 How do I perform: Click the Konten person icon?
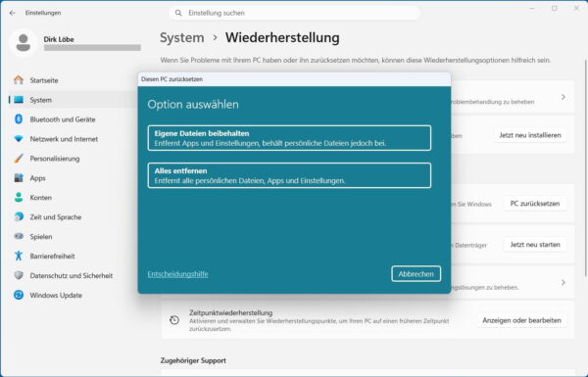19,197
